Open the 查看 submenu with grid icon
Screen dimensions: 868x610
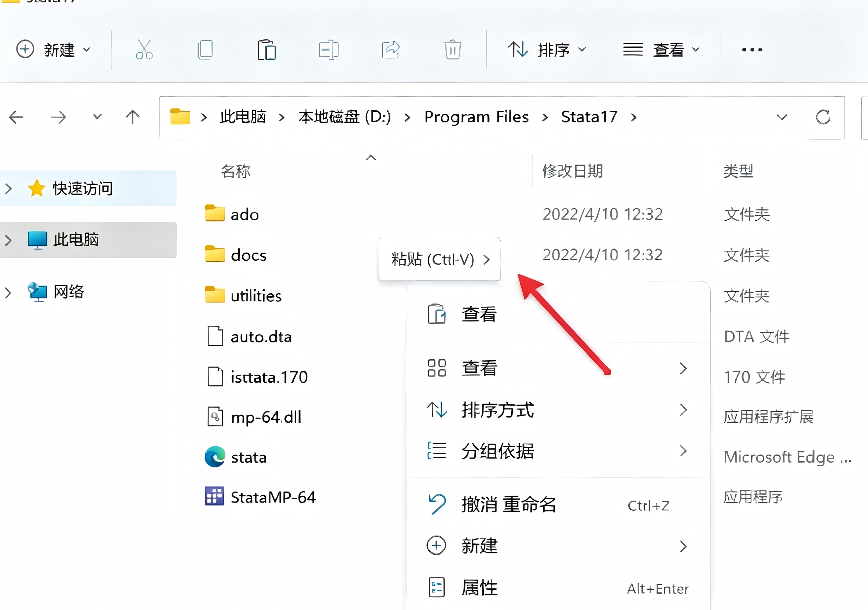coord(558,368)
